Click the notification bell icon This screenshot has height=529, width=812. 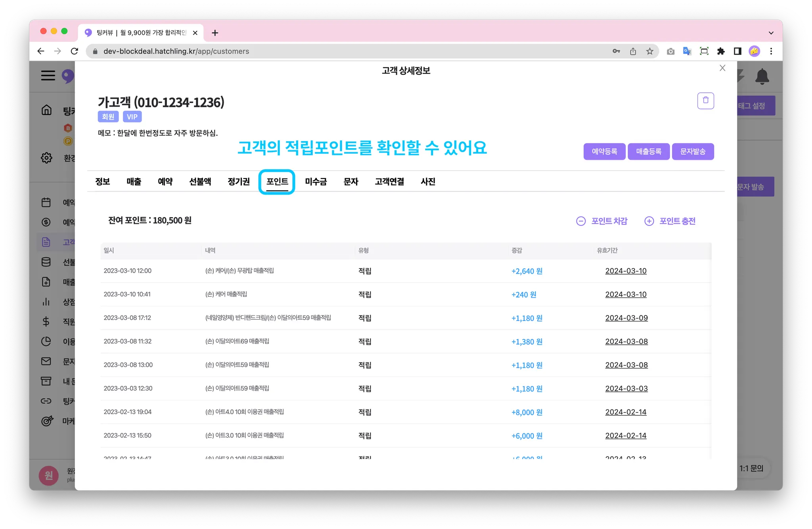[762, 76]
